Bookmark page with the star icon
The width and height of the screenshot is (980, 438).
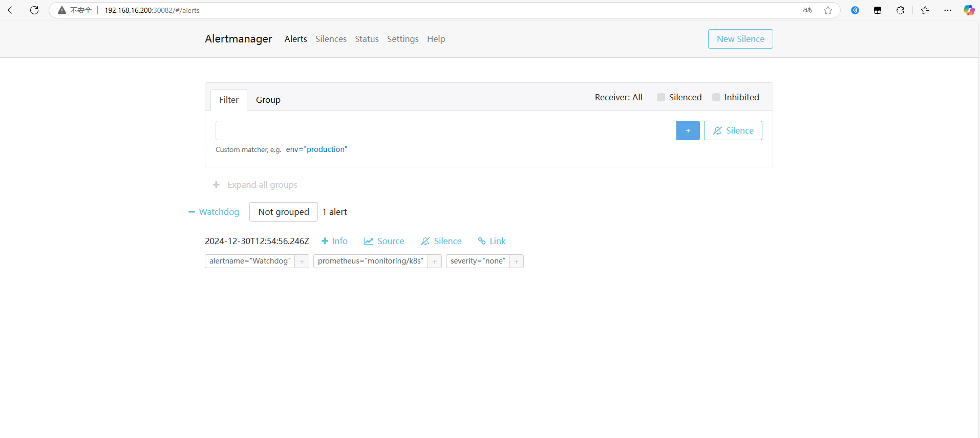pyautogui.click(x=828, y=10)
